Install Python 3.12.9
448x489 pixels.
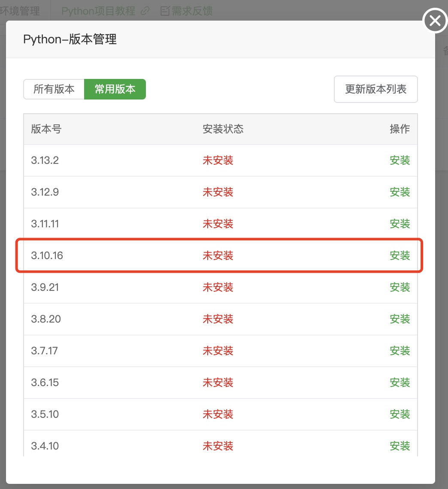click(x=400, y=192)
